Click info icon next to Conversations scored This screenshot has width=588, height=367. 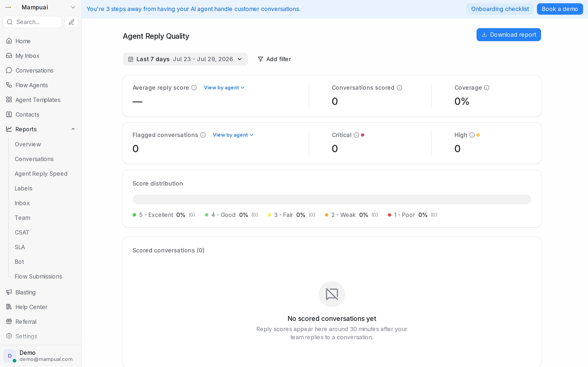point(399,88)
